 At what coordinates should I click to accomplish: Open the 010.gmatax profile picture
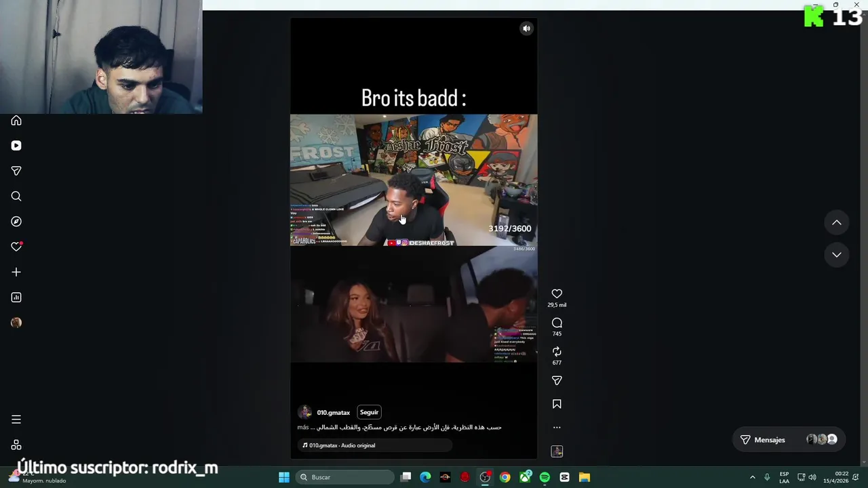pyautogui.click(x=304, y=412)
